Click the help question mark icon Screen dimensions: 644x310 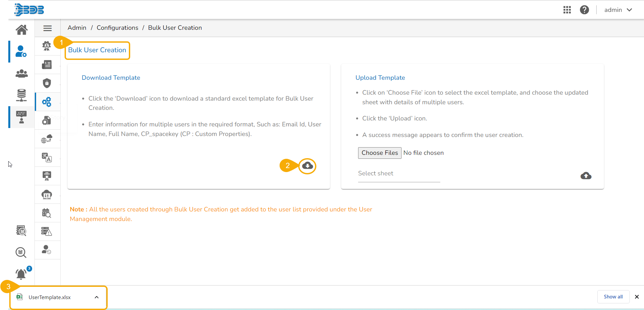tap(584, 10)
